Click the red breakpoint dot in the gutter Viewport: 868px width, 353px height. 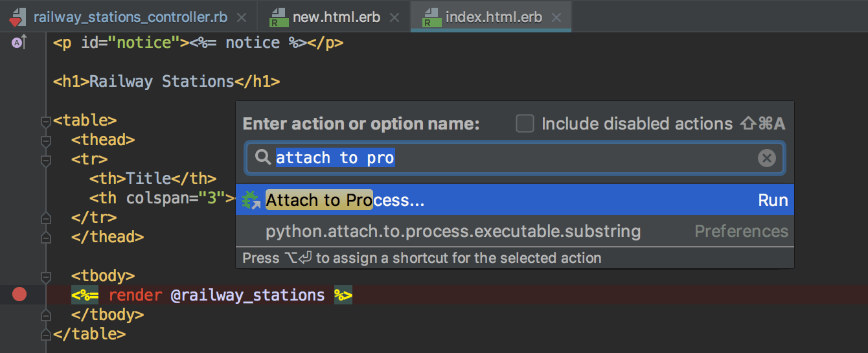(19, 295)
